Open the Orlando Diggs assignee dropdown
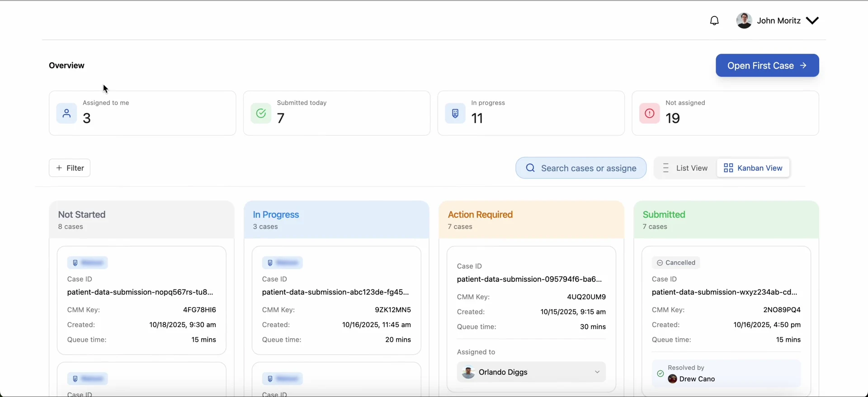 (531, 372)
